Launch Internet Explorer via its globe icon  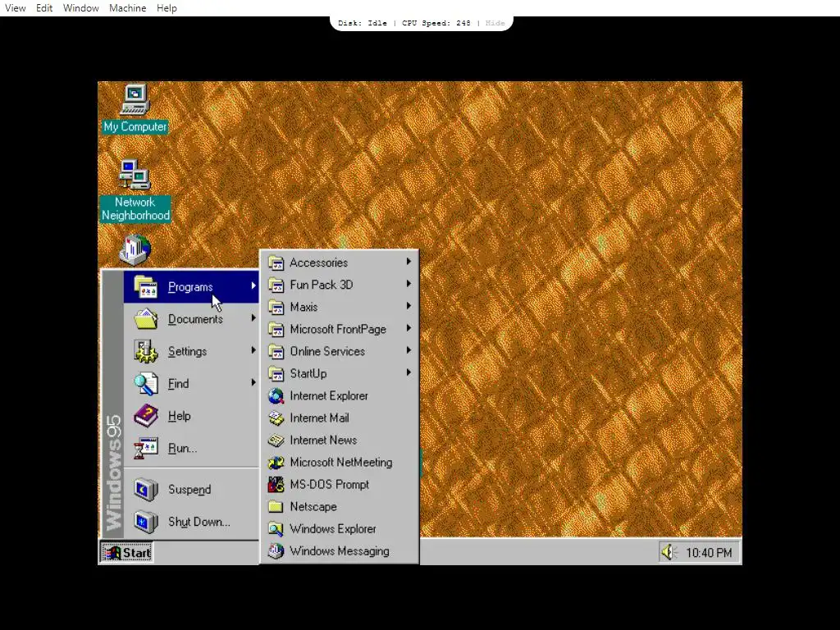[276, 396]
